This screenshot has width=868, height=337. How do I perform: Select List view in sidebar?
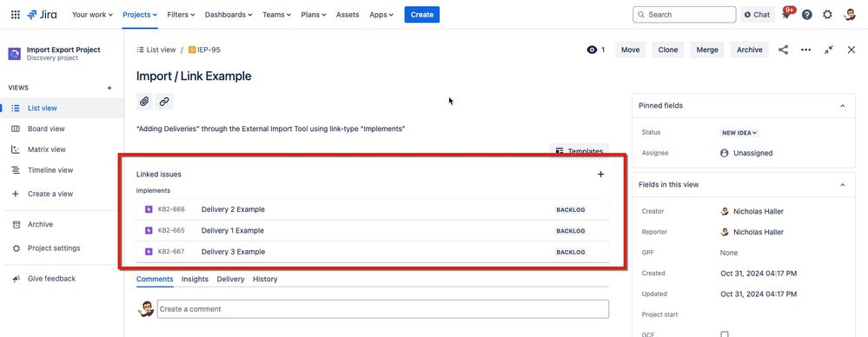click(62, 109)
